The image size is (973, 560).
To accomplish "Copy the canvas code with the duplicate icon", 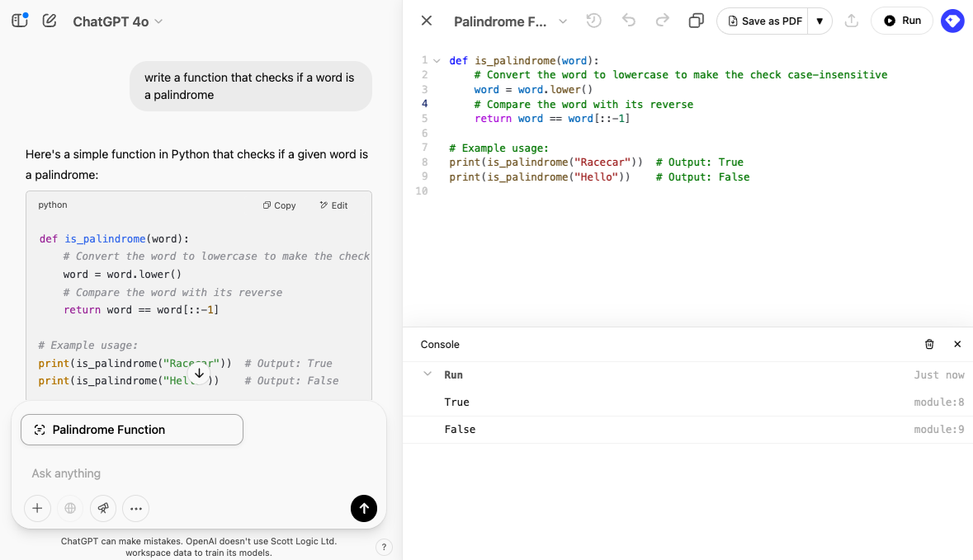I will coord(697,21).
